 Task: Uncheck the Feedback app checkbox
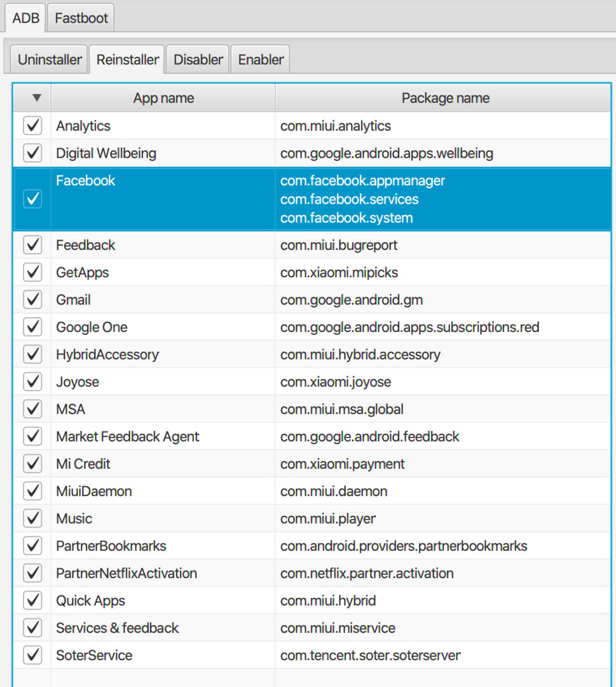(x=32, y=245)
